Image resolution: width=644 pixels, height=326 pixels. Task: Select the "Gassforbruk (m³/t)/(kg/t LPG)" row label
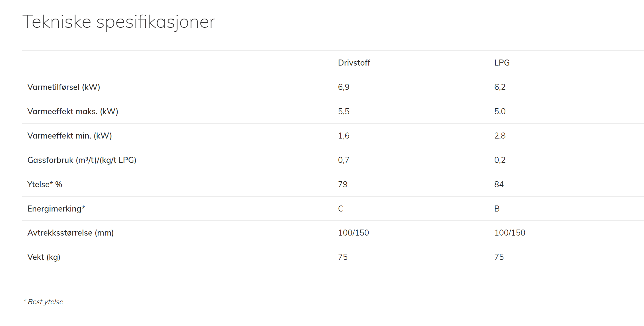click(x=82, y=160)
